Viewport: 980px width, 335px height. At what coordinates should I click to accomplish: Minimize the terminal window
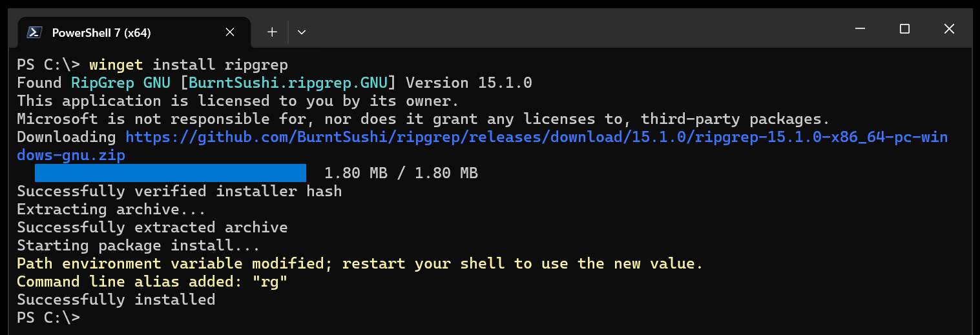coord(860,29)
